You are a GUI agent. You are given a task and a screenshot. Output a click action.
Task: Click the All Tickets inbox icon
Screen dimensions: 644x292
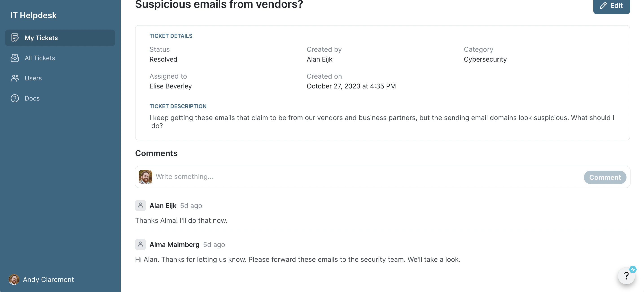pyautogui.click(x=15, y=58)
